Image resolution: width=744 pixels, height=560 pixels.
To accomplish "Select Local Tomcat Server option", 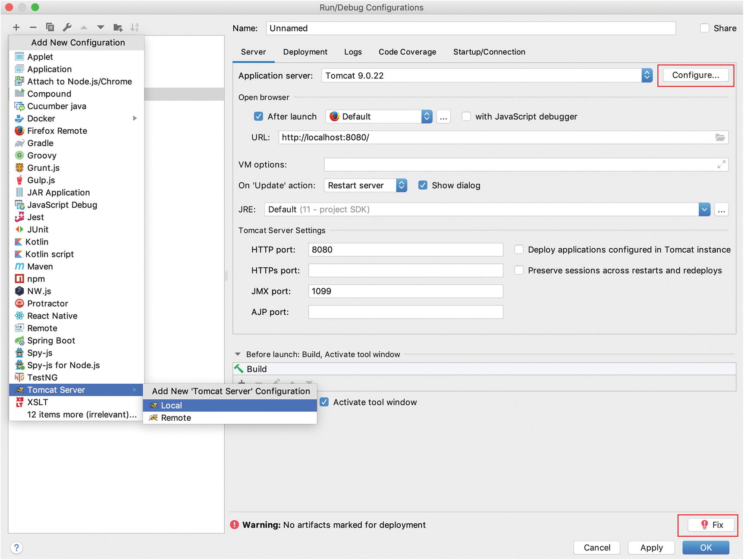I will (230, 406).
